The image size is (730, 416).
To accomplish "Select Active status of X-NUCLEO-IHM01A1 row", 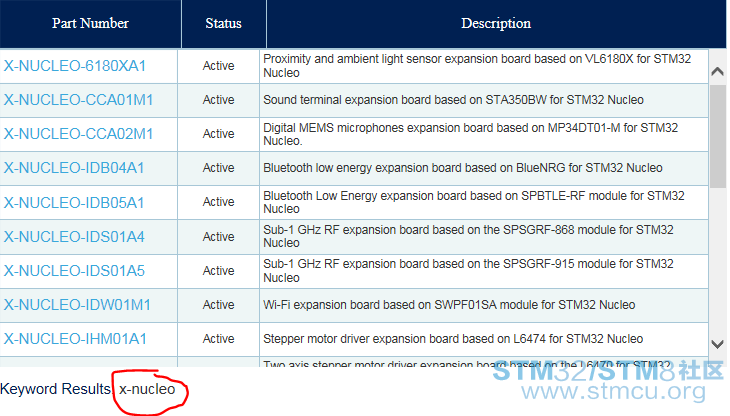I will [218, 339].
